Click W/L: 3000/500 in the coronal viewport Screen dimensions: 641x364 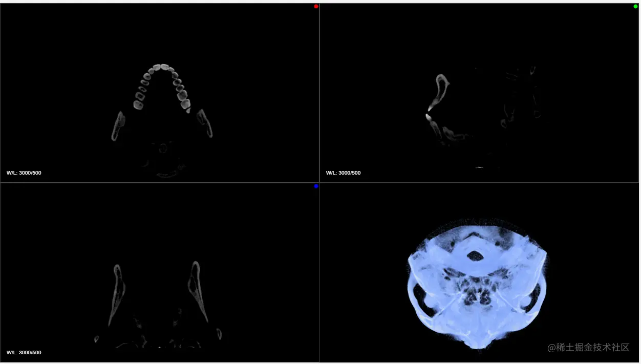click(24, 353)
